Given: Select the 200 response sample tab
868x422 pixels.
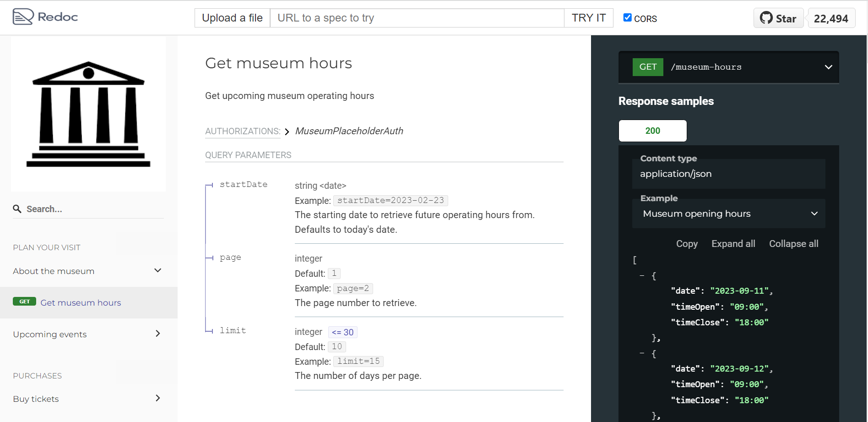Looking at the screenshot, I should 652,131.
